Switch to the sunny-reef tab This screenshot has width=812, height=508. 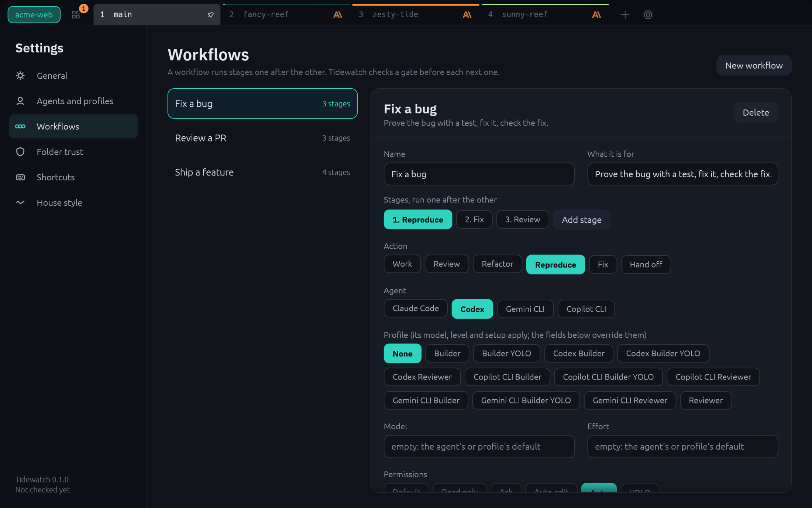[x=545, y=14]
